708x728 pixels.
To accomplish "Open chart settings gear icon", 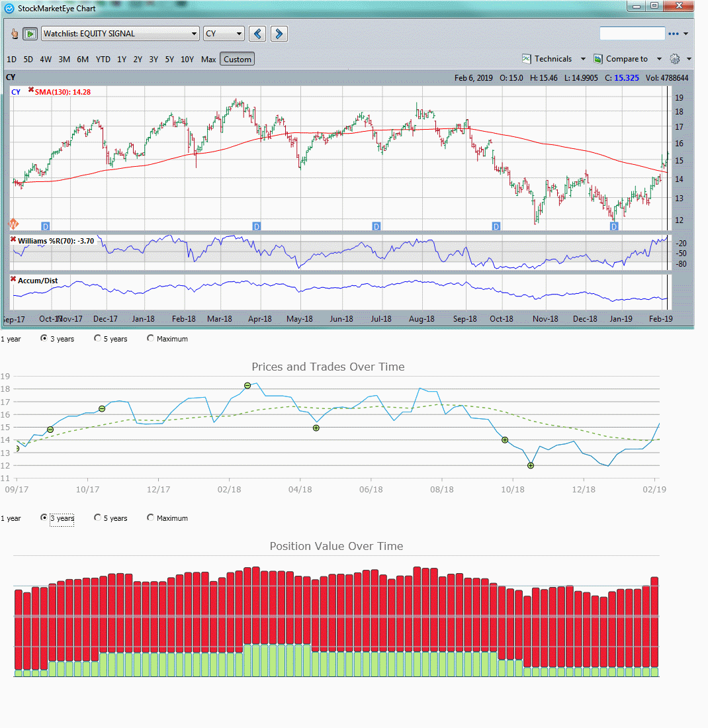I will (x=675, y=59).
